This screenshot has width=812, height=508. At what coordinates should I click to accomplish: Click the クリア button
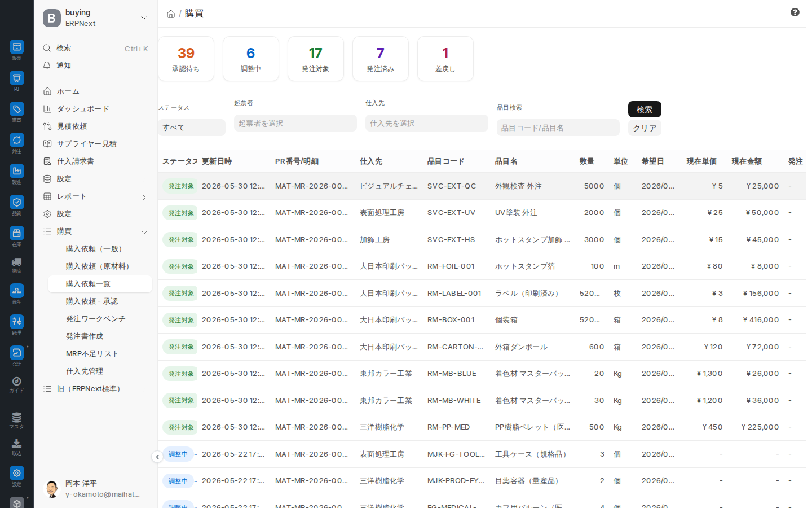click(x=645, y=128)
